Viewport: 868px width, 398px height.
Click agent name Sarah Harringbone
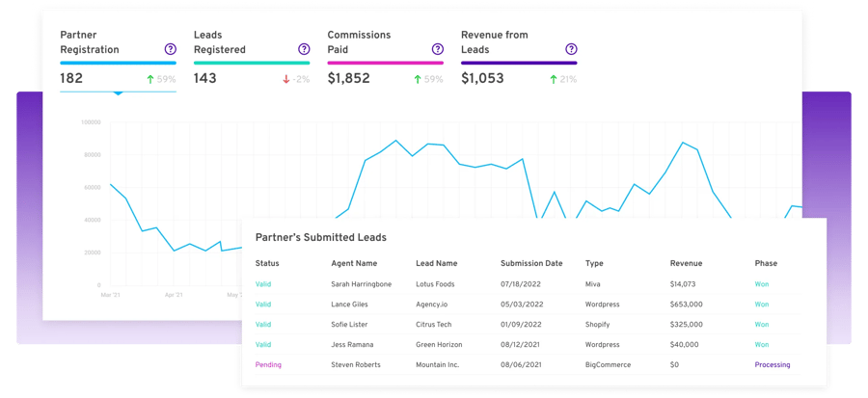tap(361, 284)
